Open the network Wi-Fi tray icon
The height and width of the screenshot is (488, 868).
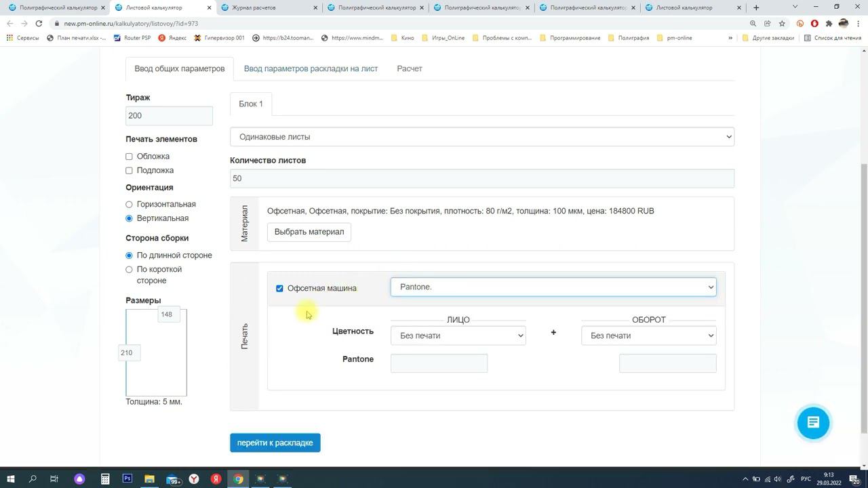coord(767,479)
